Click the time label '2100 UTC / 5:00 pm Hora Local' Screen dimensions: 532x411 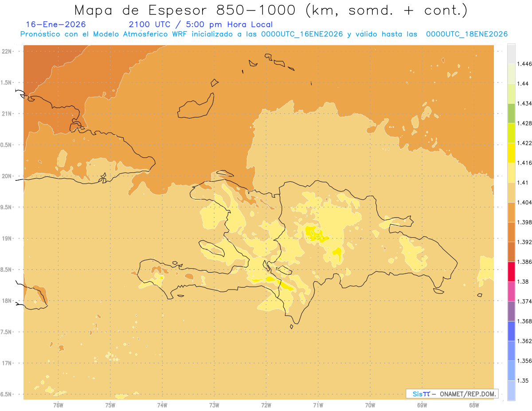(x=200, y=24)
